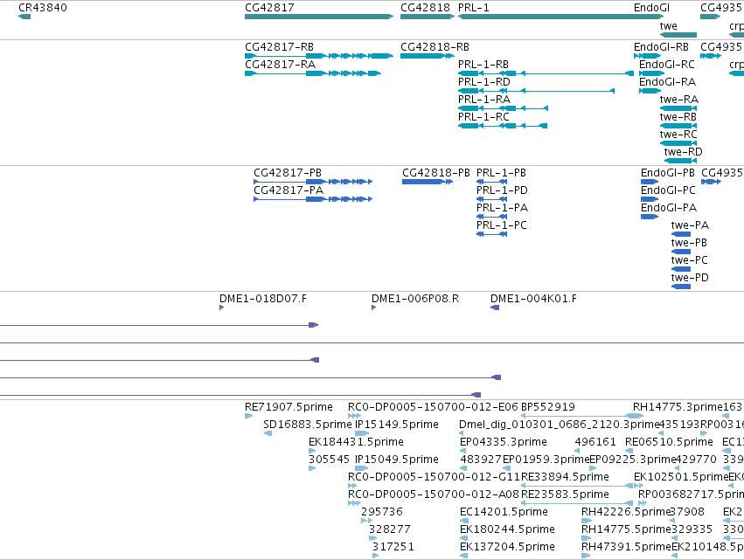This screenshot has height=560, width=744.
Task: Select the EK137204.5prime EST
Action: click(463, 557)
